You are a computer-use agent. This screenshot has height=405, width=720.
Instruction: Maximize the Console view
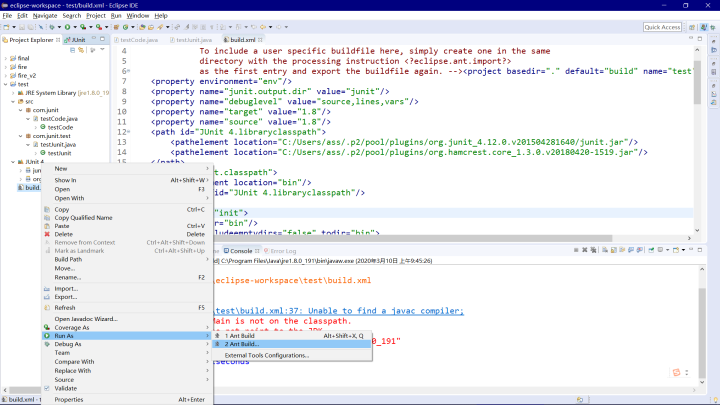[x=700, y=250]
